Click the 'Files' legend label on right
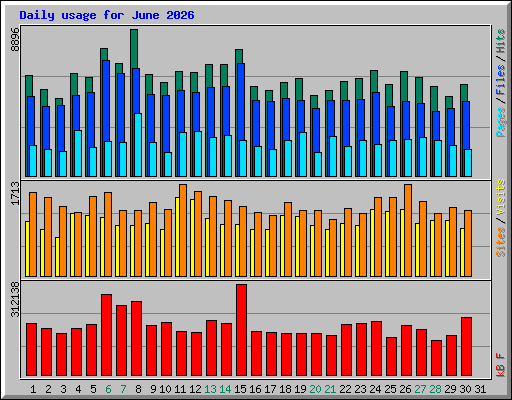This screenshot has height=400, width=512. (x=500, y=79)
